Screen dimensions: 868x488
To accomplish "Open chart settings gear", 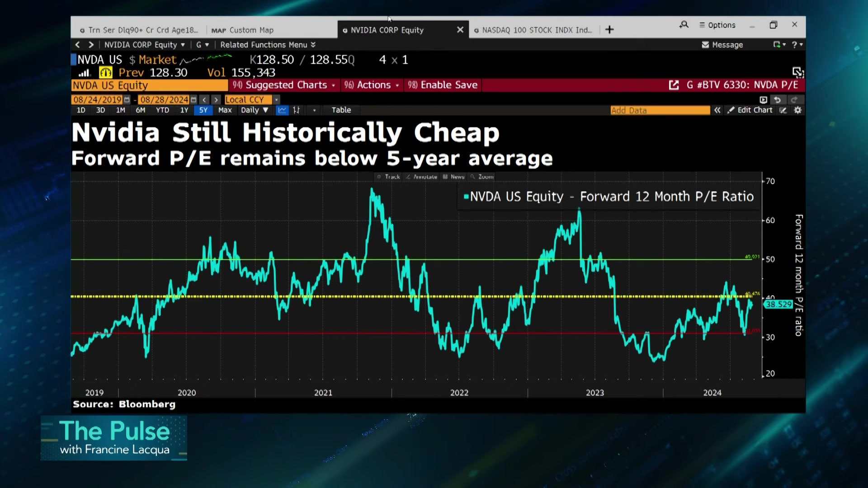I will [798, 110].
